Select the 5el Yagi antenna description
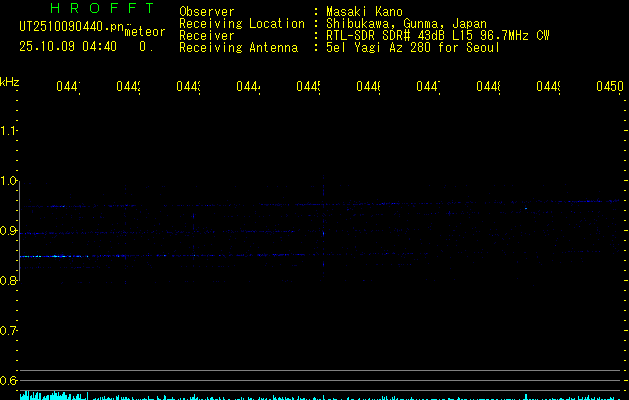This screenshot has height=400, width=629. point(412,48)
